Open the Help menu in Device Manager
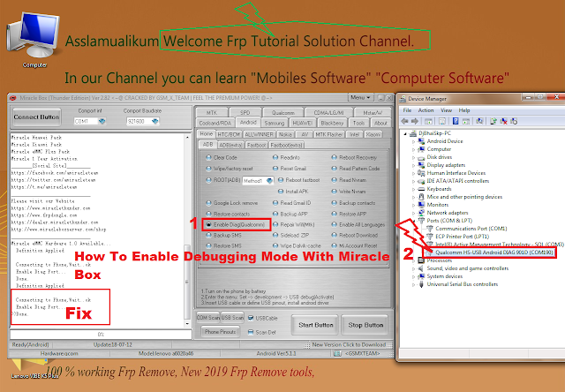 point(464,110)
